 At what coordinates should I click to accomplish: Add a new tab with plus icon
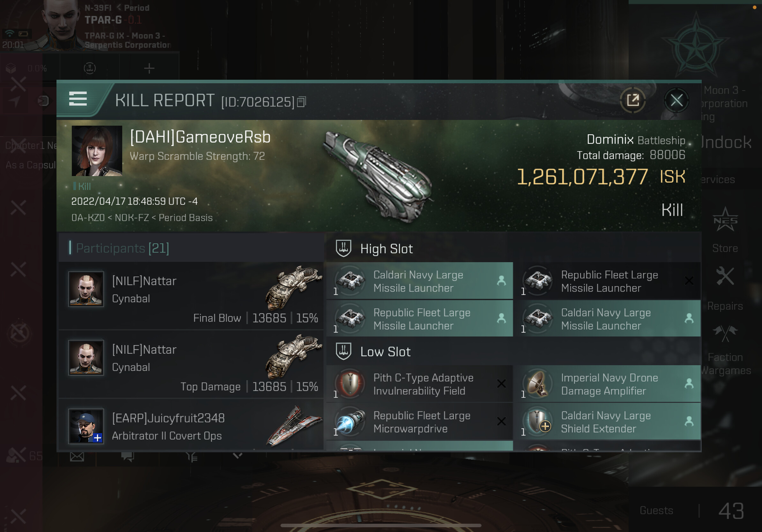tap(149, 69)
